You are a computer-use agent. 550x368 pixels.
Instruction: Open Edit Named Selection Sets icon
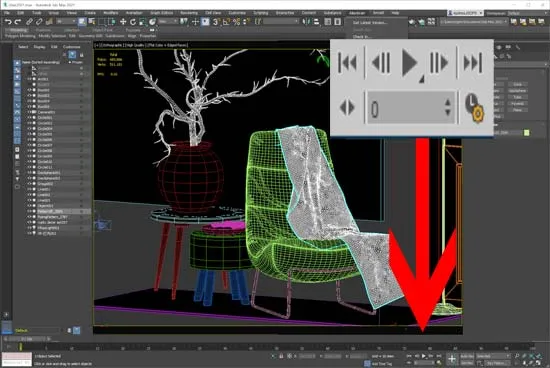tap(258, 22)
